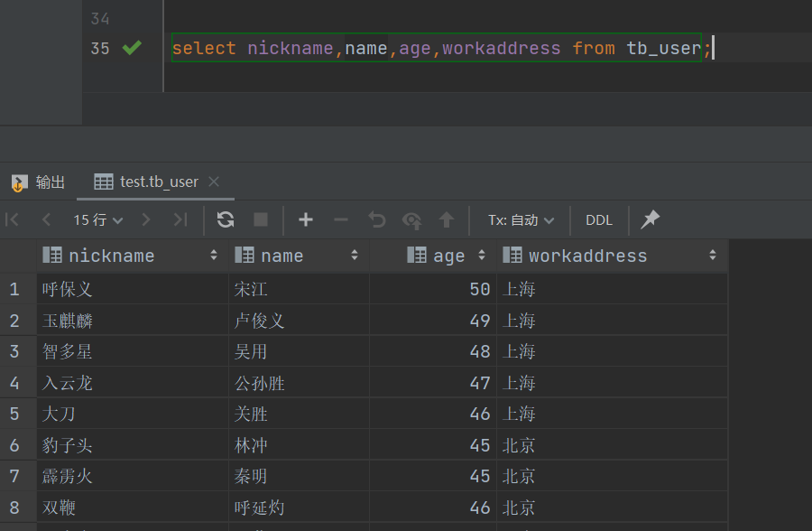Screen dimensions: 812x531
Task: Click the preview pending changes icon
Action: coord(412,219)
